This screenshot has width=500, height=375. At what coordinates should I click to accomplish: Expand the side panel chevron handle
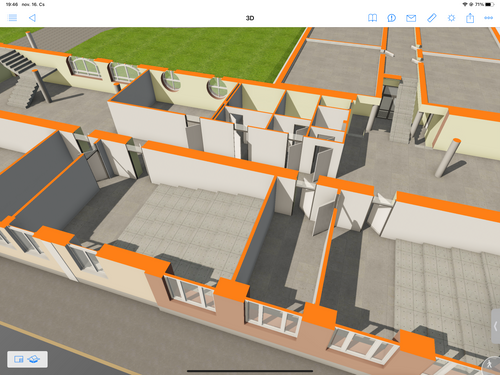[496, 326]
